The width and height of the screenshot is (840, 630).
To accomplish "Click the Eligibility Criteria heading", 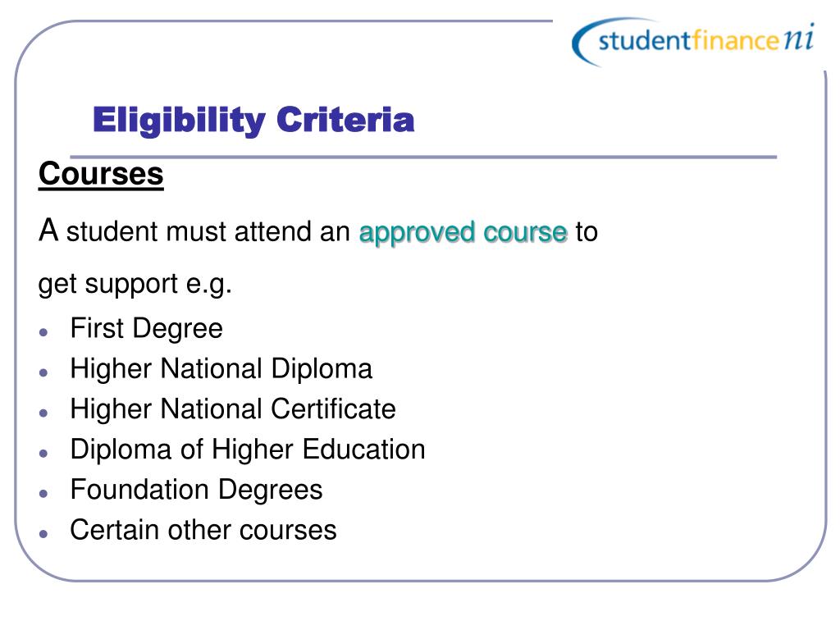I will (x=253, y=120).
